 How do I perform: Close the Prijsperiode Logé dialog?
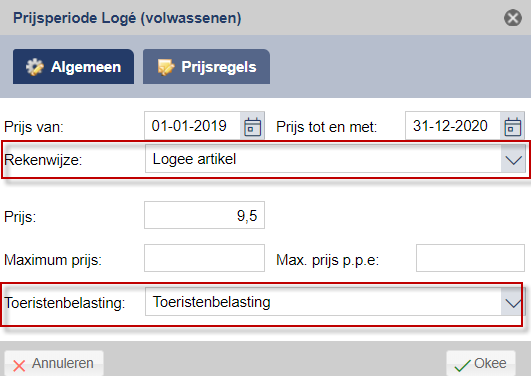point(513,18)
